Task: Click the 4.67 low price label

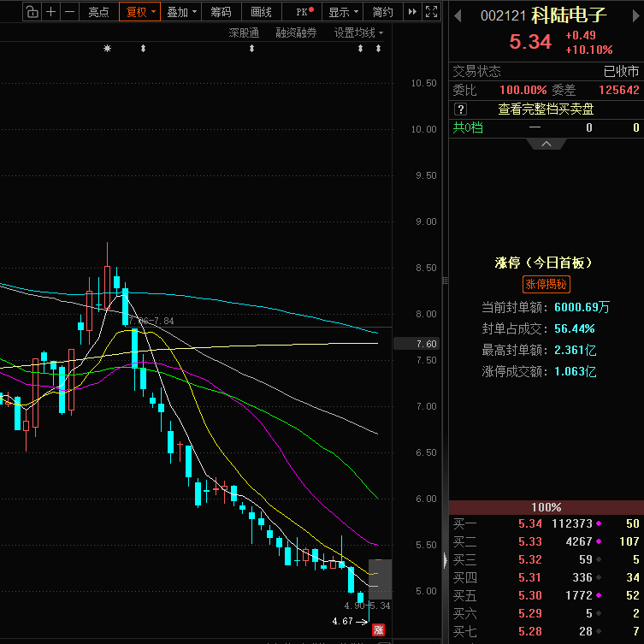Action: pyautogui.click(x=343, y=621)
